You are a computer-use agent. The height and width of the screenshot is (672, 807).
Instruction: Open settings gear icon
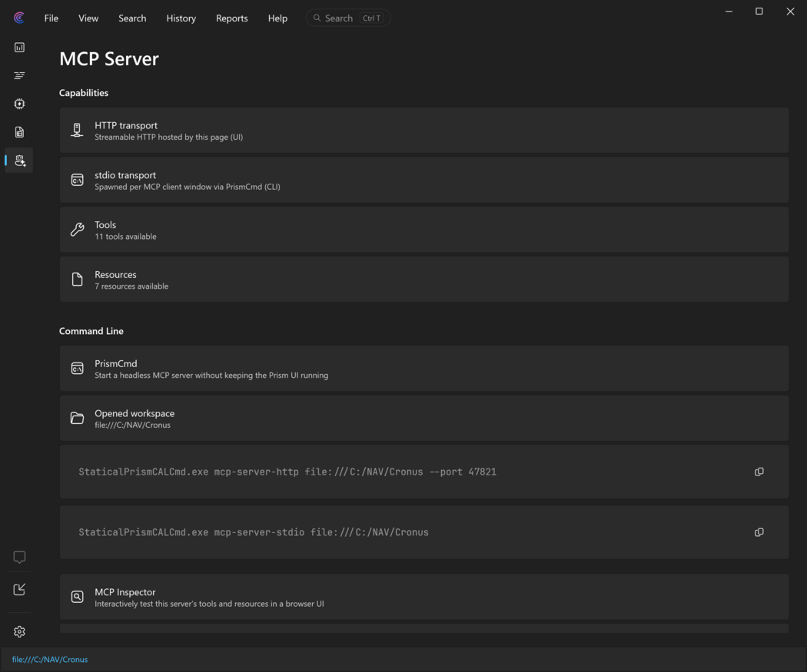pyautogui.click(x=19, y=631)
